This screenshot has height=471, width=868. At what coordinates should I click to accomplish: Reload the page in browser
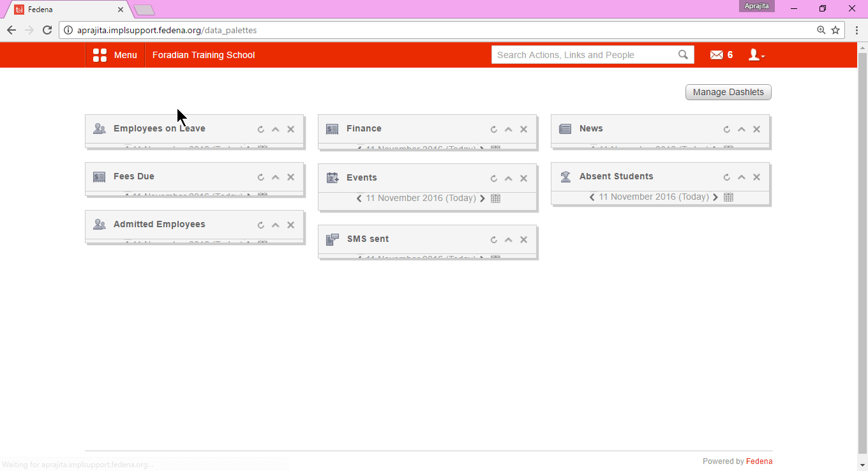tap(47, 30)
